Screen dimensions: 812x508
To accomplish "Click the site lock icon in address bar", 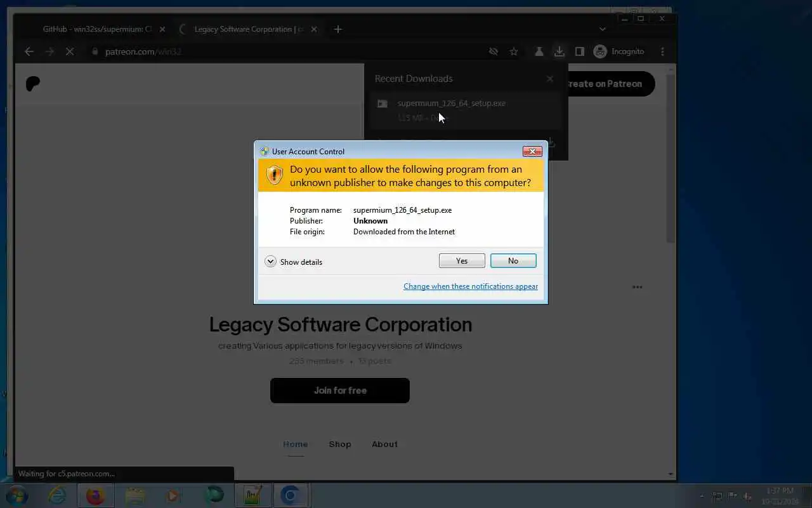I will pyautogui.click(x=95, y=51).
